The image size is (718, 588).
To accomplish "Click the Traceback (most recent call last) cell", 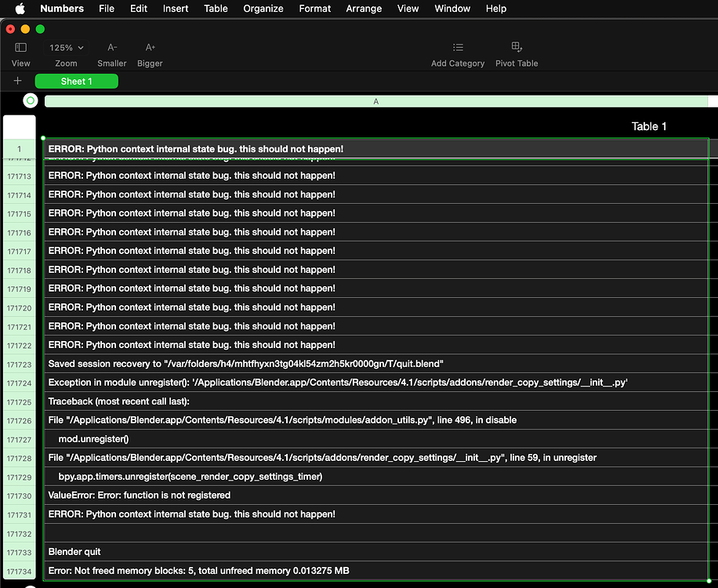I will tap(376, 401).
